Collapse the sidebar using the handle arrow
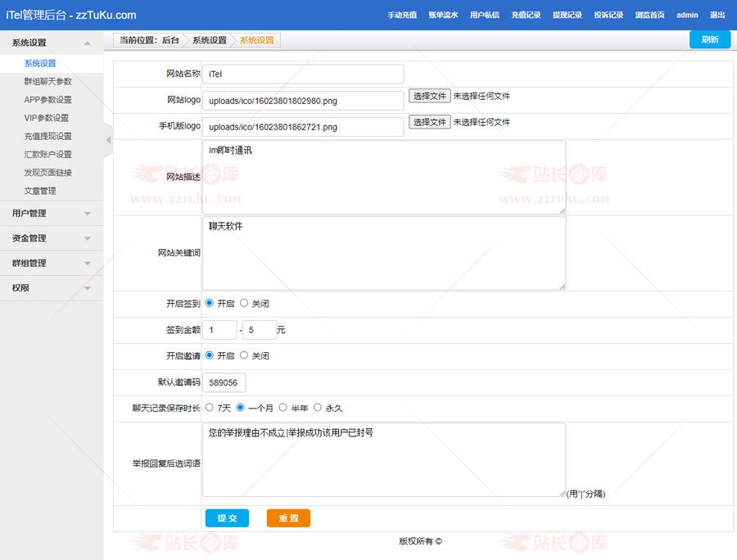Viewport: 737px width, 560px height. [x=108, y=140]
